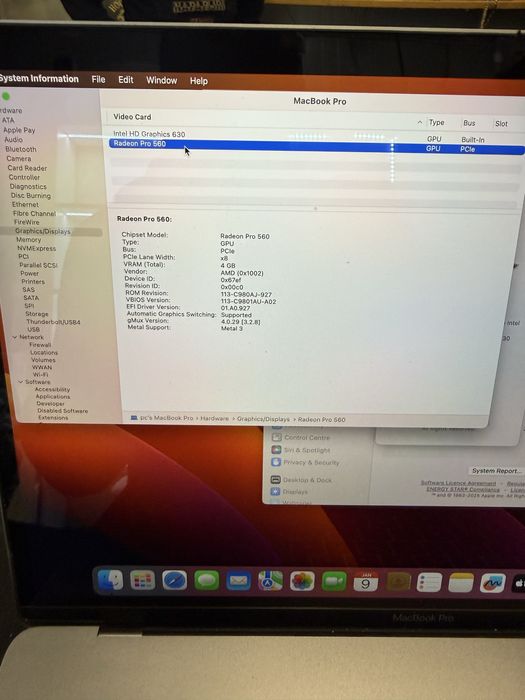Select Ethernet in the sidebar
This screenshot has width=525, height=700.
[x=25, y=204]
